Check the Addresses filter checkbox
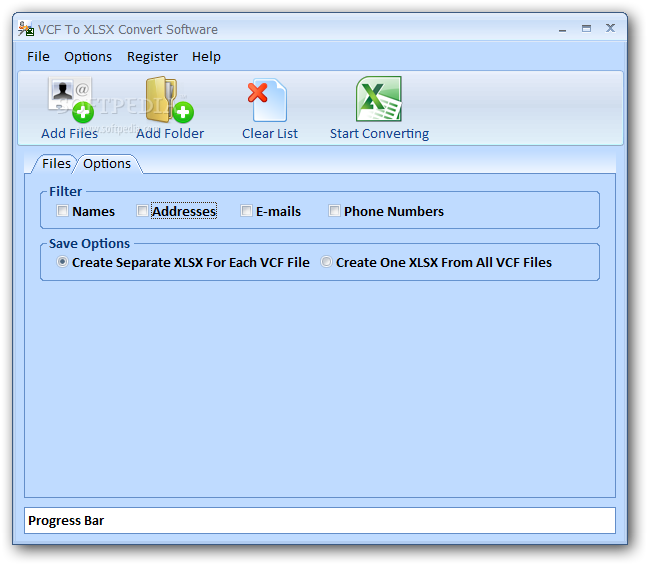The image size is (648, 565). pyautogui.click(x=142, y=211)
